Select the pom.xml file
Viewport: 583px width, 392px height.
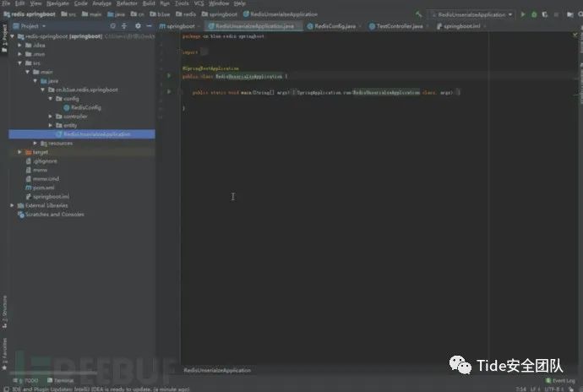40,188
